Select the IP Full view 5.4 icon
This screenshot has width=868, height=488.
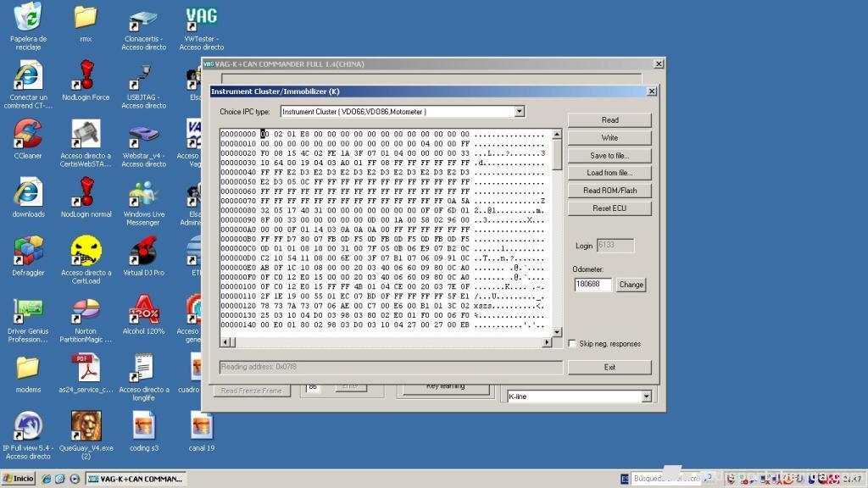[x=28, y=427]
